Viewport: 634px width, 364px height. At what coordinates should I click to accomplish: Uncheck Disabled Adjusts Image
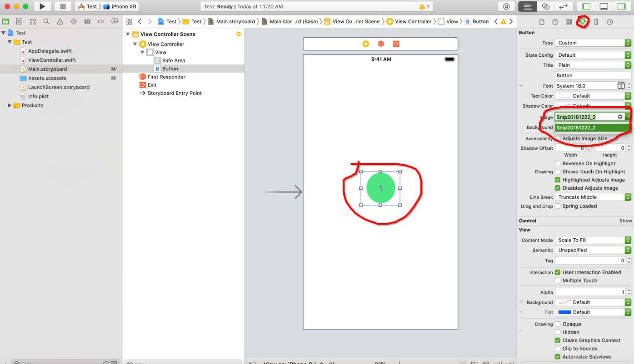click(558, 188)
